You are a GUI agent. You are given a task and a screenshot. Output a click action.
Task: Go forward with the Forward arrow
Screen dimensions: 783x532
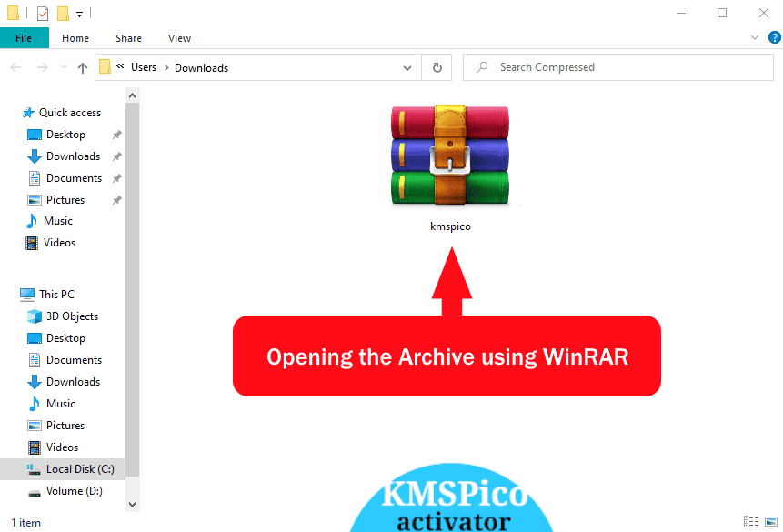coord(43,67)
